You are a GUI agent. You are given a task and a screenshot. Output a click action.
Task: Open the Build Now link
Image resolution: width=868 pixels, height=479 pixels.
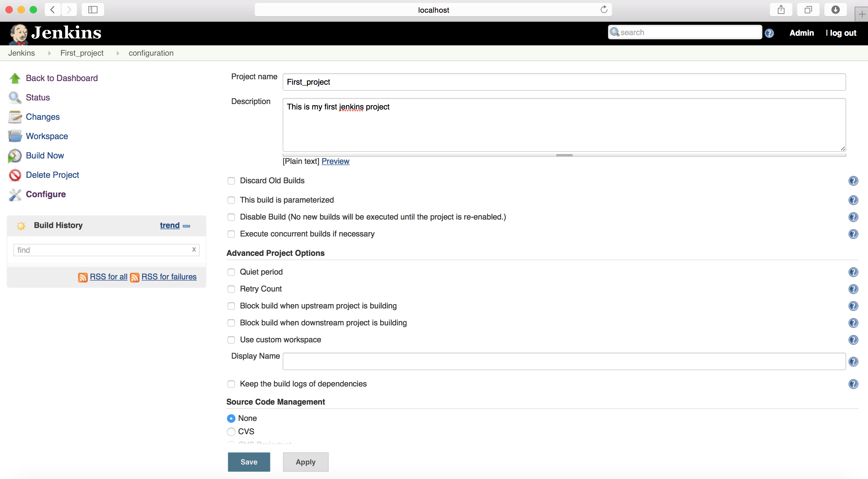(x=45, y=155)
